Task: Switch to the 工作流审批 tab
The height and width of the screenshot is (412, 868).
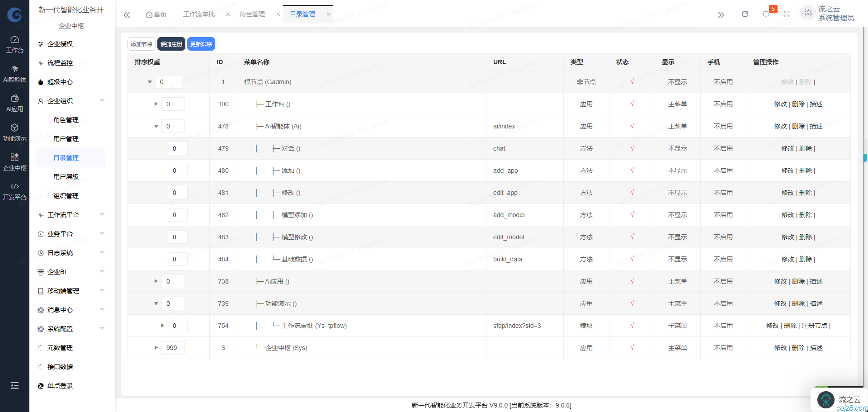Action: [x=199, y=14]
